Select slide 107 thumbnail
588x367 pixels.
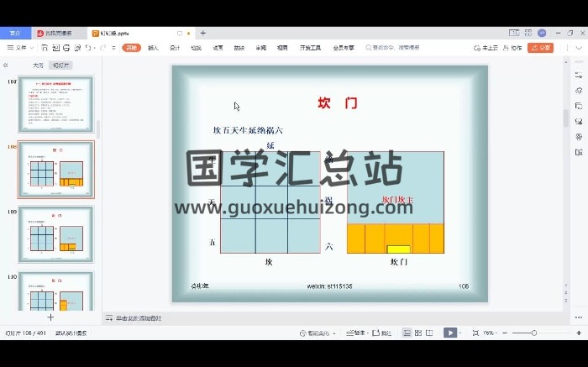tap(56, 104)
